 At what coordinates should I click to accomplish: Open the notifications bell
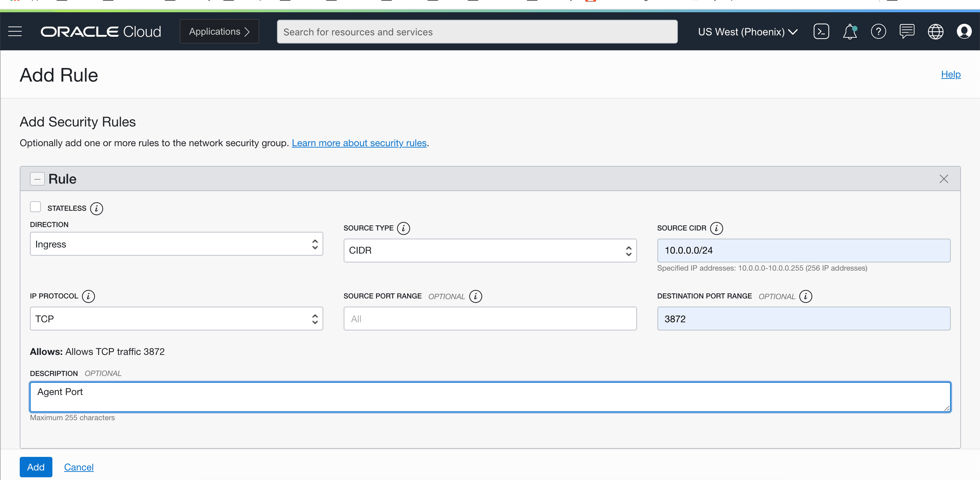point(850,32)
